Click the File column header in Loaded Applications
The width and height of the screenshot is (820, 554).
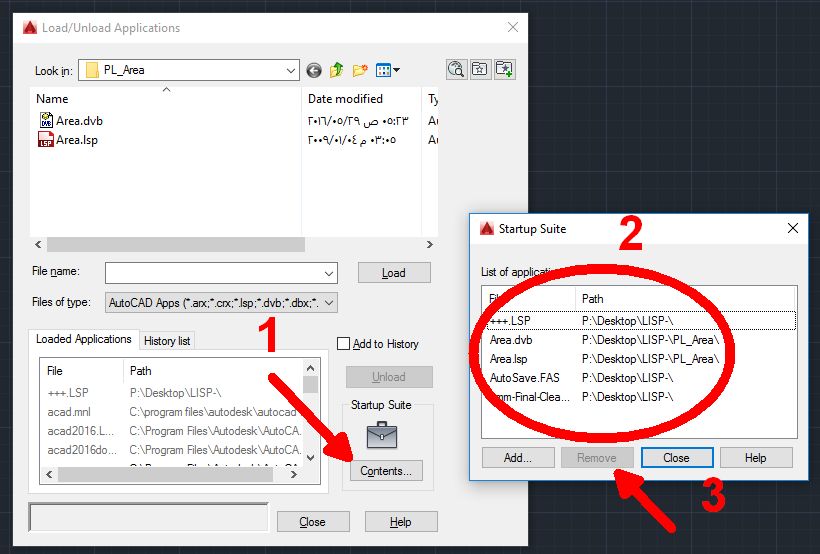[x=82, y=370]
